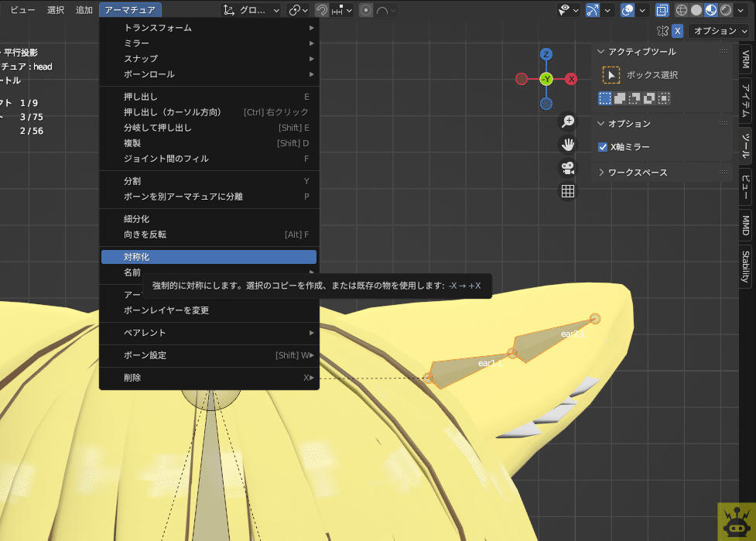Toggle show gizmo button

click(593, 10)
